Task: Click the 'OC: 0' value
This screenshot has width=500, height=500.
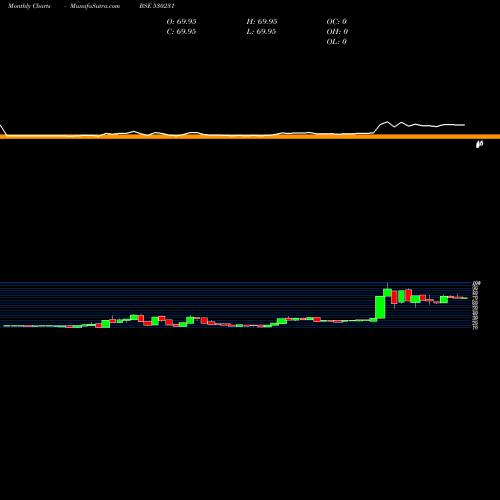Action: pyautogui.click(x=337, y=21)
